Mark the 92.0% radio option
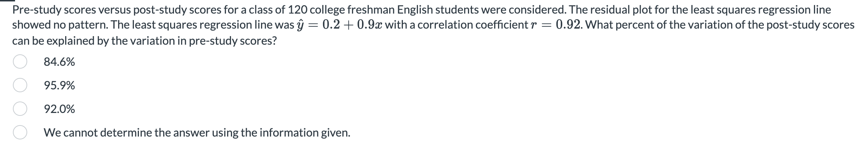This screenshot has height=153, width=868. click(x=20, y=109)
